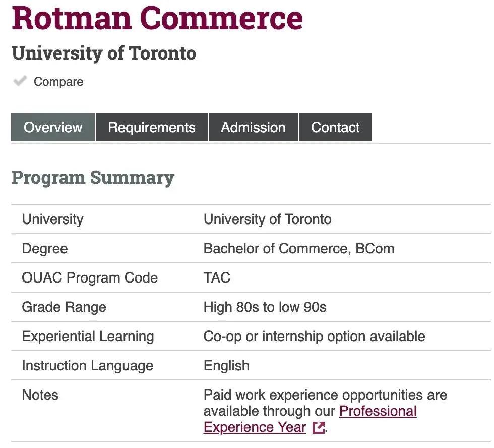Screen dimensions: 494x448
Task: Select the Co-op or internship option text
Action: pos(314,337)
